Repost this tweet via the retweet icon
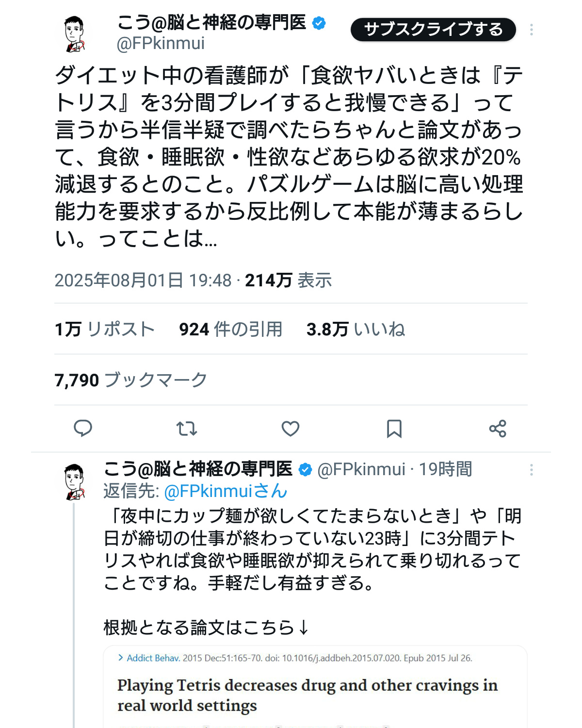Image resolution: width=582 pixels, height=728 pixels. [186, 429]
